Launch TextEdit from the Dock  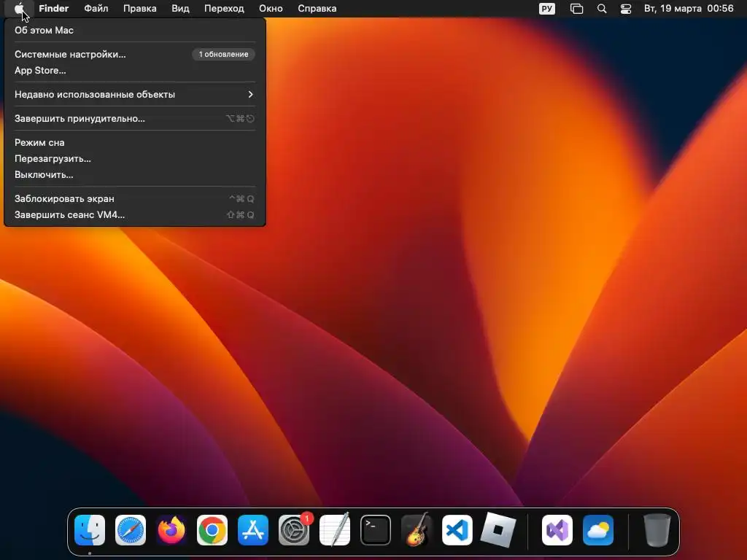pyautogui.click(x=334, y=530)
